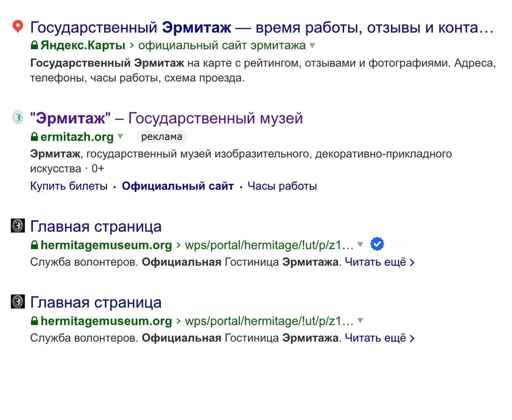Click 'Читать ещё' in the last result

380,338
